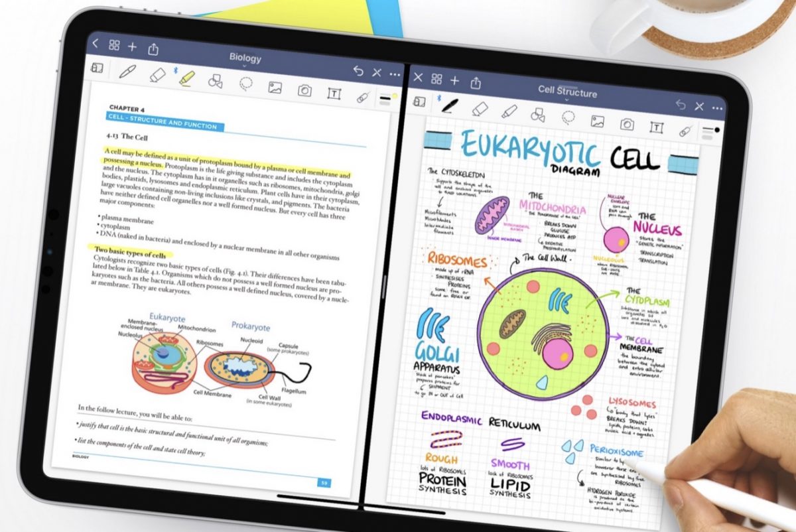Viewport: 796px width, 532px height.
Task: Click the 'PROTEIN SYNTHESIS' handwritten note
Action: pos(444,483)
